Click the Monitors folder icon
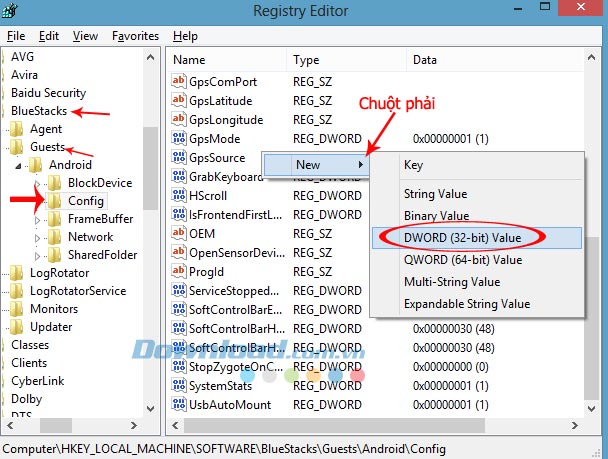Screen dimensions: 608x459 tap(17, 309)
